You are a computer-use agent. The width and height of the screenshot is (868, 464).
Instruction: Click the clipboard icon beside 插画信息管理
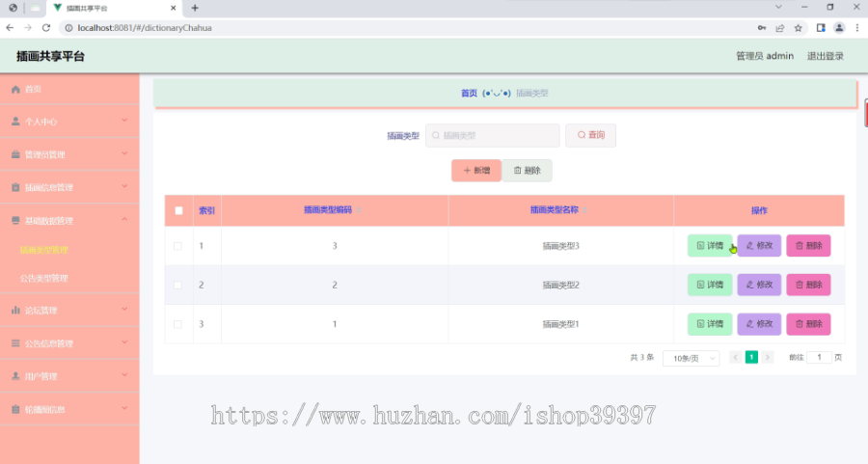(15, 187)
